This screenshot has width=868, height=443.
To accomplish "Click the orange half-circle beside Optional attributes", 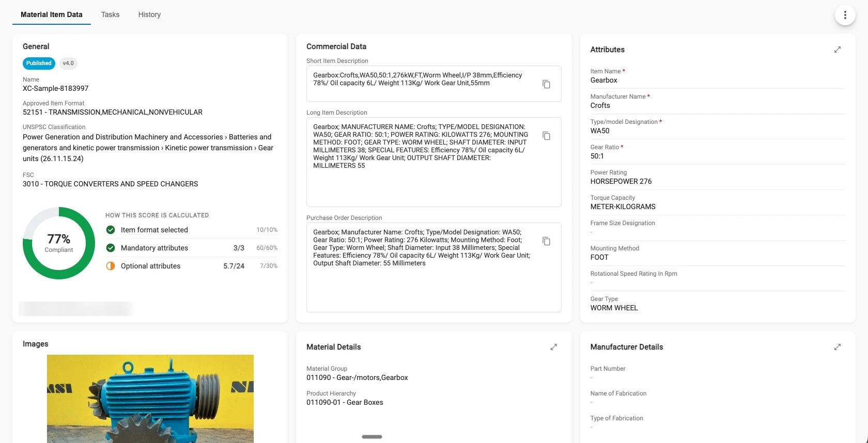I will coord(111,266).
